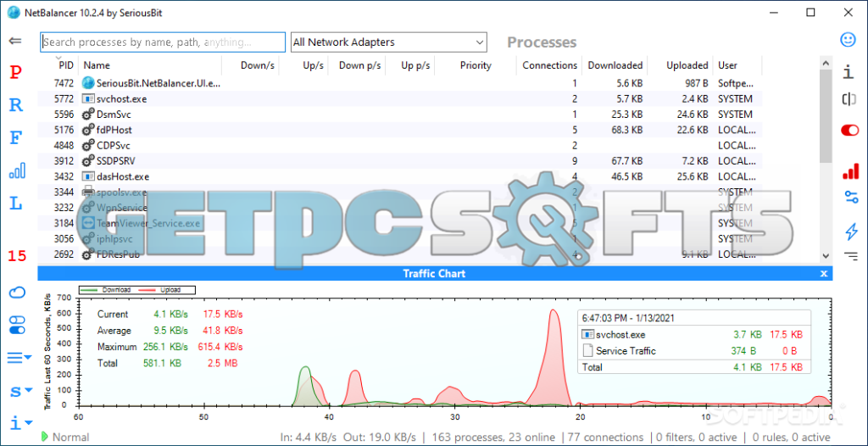Click the Traffic Chart title bar
The width and height of the screenshot is (868, 446).
point(435,274)
